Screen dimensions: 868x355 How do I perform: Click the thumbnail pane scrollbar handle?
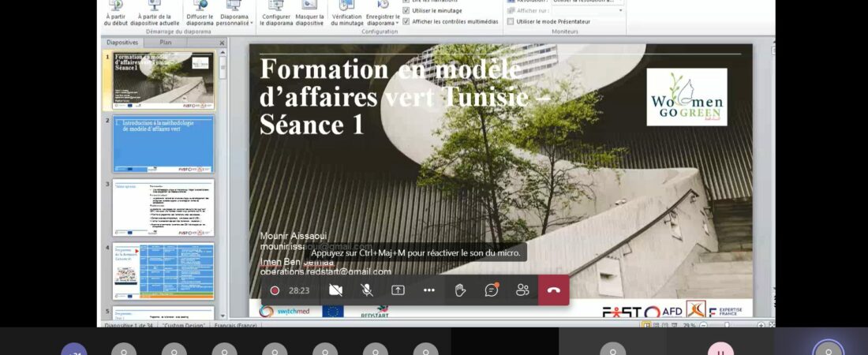point(223,68)
